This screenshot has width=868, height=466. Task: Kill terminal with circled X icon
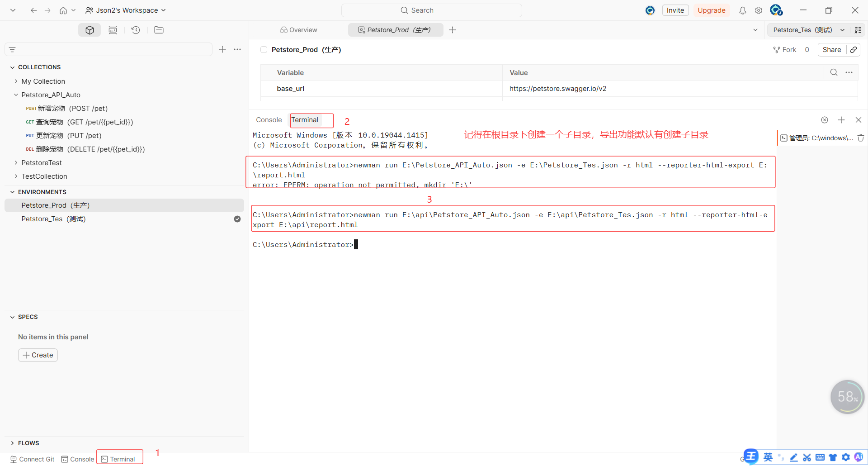[825, 120]
